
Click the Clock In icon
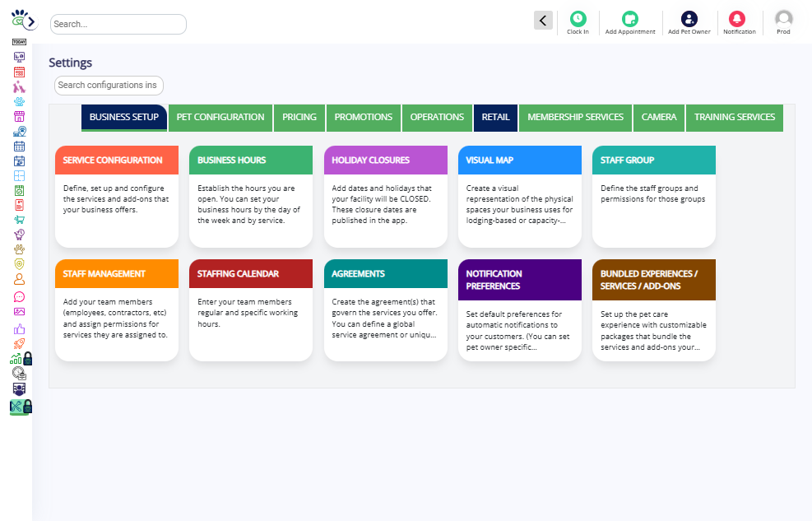click(x=578, y=19)
